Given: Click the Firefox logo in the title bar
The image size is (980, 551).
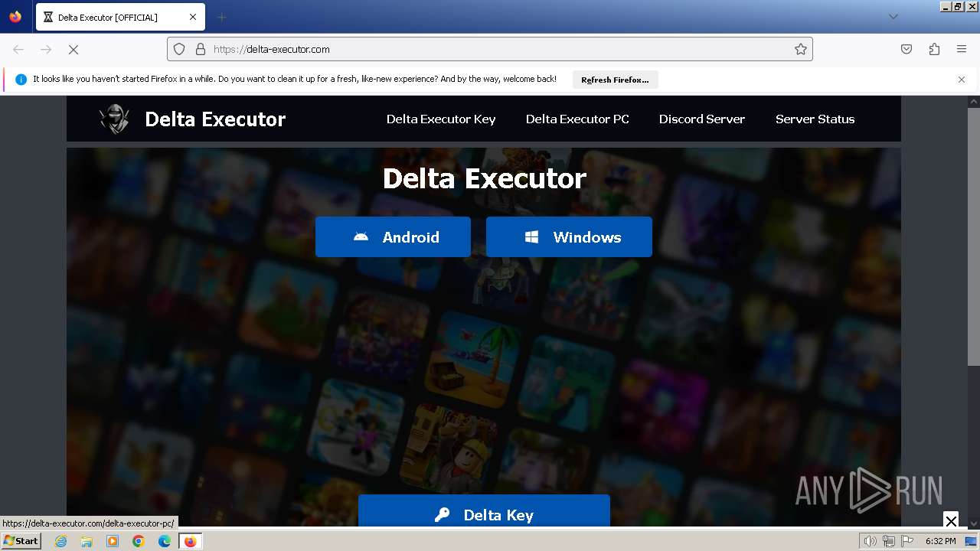Looking at the screenshot, I should click(15, 17).
